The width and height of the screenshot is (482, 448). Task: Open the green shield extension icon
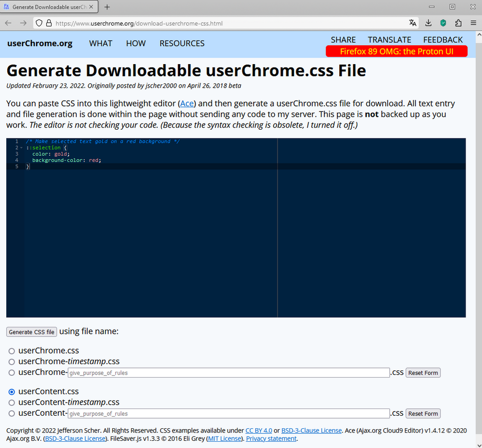(443, 23)
